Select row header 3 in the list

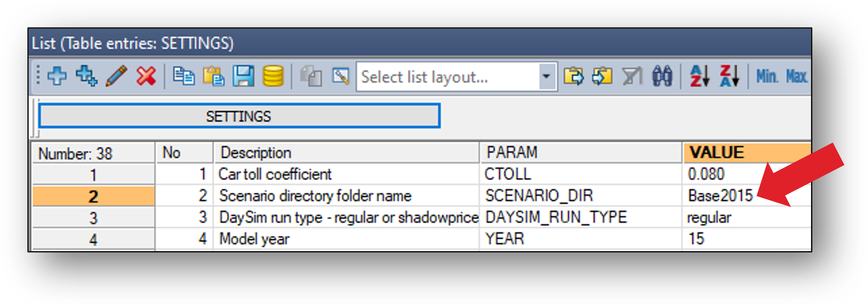(x=93, y=218)
